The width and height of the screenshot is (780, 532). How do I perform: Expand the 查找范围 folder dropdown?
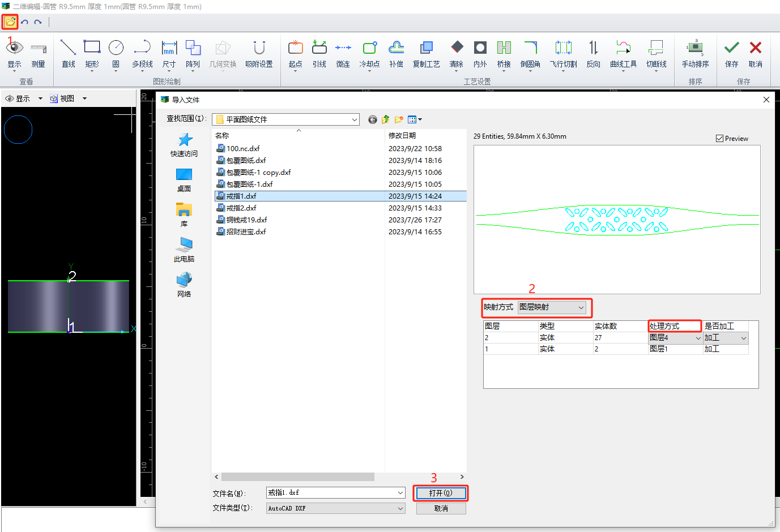pos(354,119)
